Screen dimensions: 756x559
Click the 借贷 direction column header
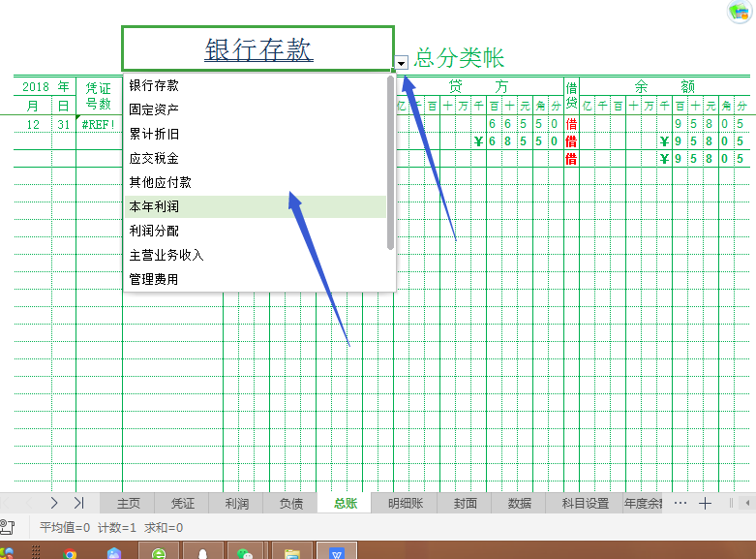(571, 96)
